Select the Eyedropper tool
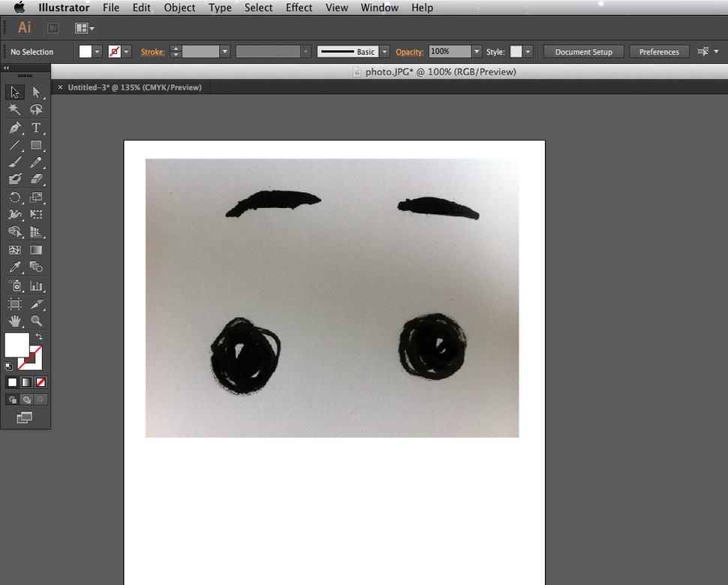 coord(14,267)
